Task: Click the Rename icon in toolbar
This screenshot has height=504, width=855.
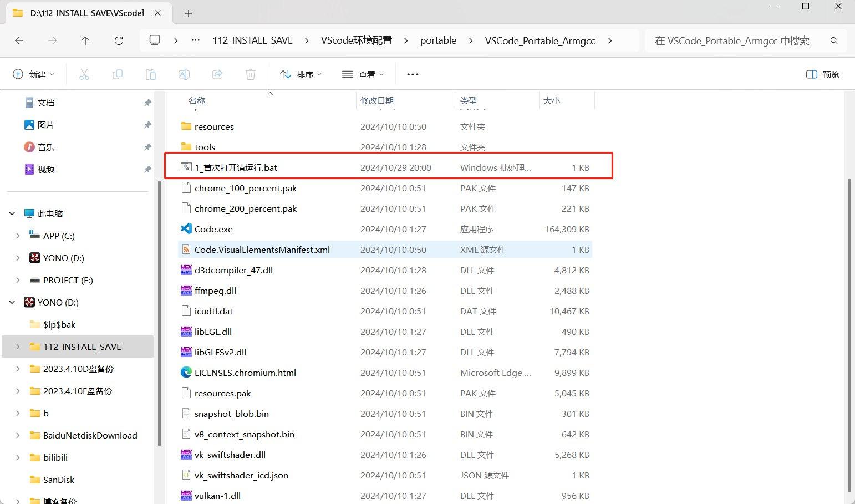Action: pyautogui.click(x=184, y=74)
